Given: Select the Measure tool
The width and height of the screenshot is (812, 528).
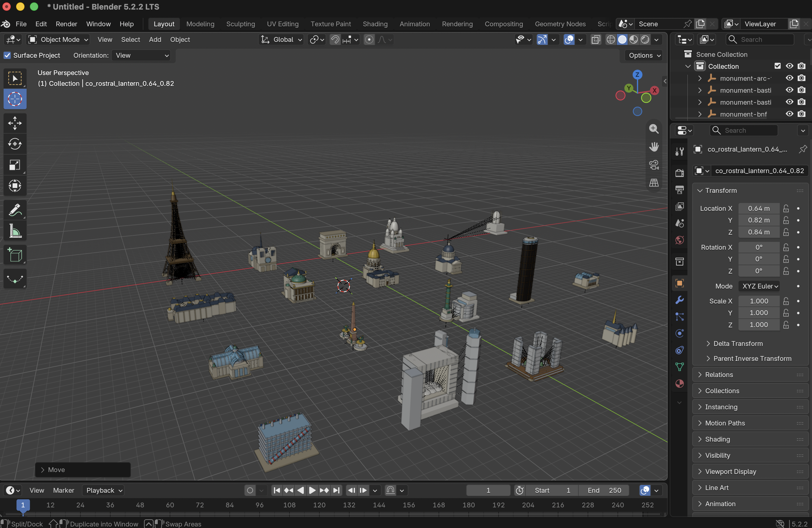Looking at the screenshot, I should coord(15,231).
